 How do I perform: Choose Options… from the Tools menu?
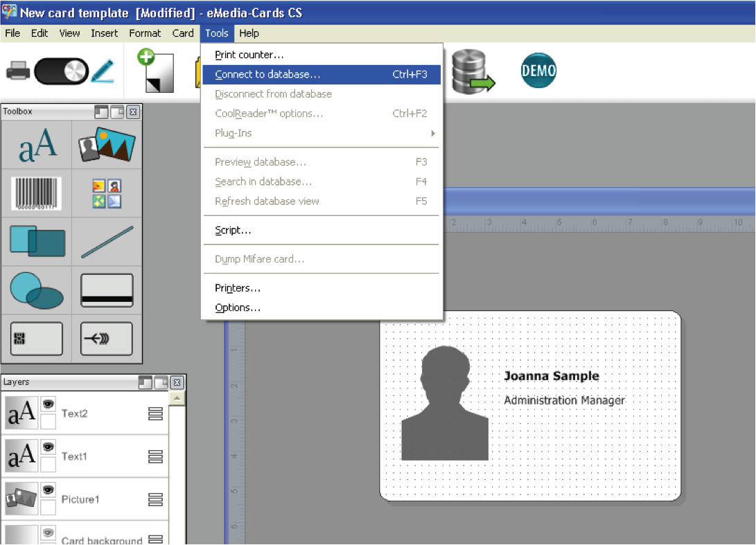[322, 308]
